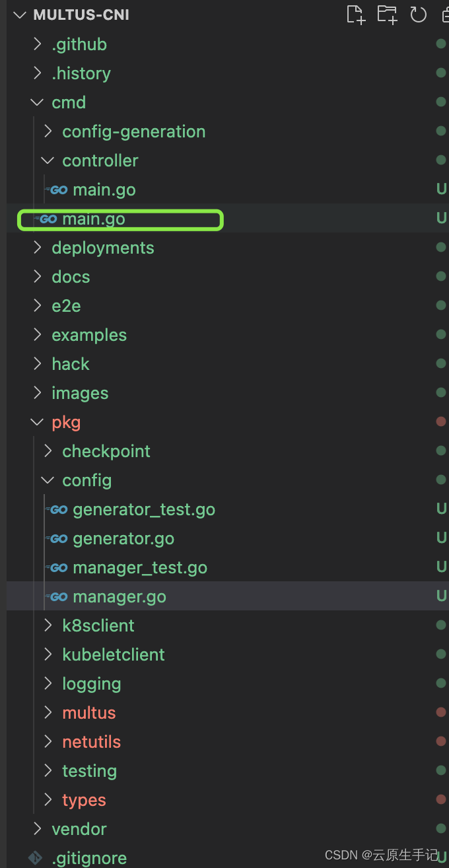Open main.go under controller folder
The height and width of the screenshot is (868, 449).
[104, 190]
